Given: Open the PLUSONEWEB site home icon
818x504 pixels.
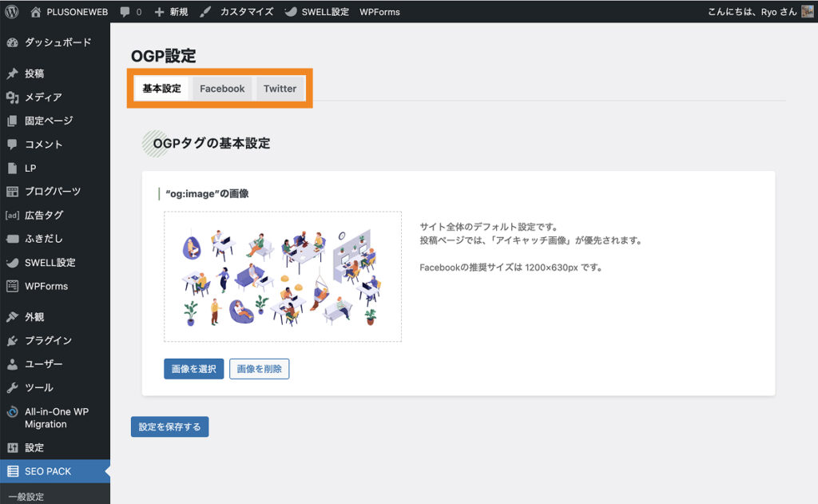Looking at the screenshot, I should [x=36, y=12].
